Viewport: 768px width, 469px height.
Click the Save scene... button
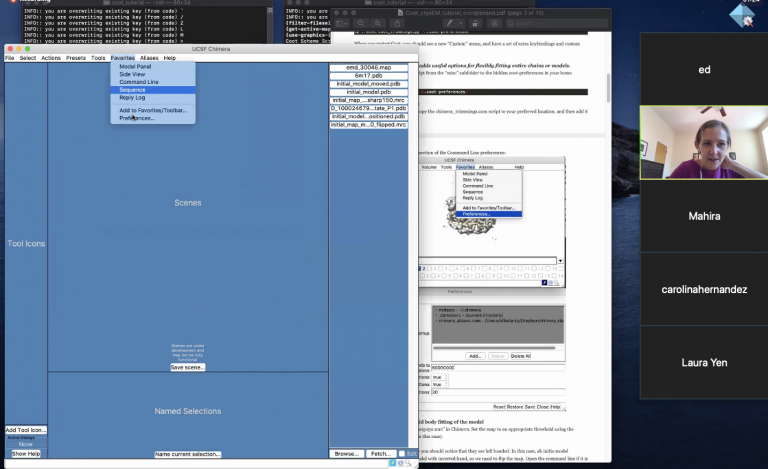[x=188, y=367]
